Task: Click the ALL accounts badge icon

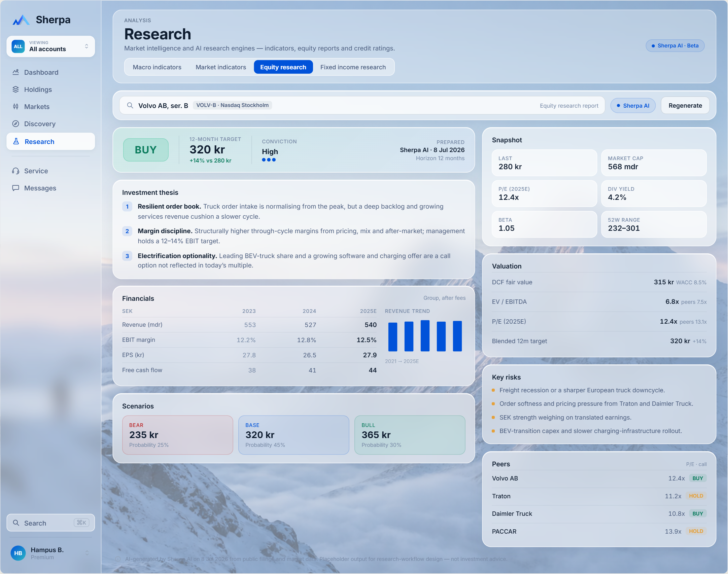Action: pyautogui.click(x=18, y=46)
